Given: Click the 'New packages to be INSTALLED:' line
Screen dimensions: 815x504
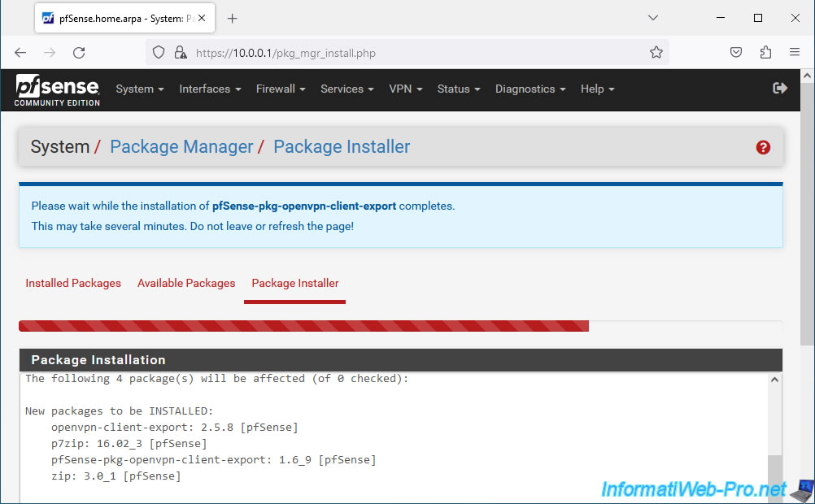Looking at the screenshot, I should (x=119, y=411).
